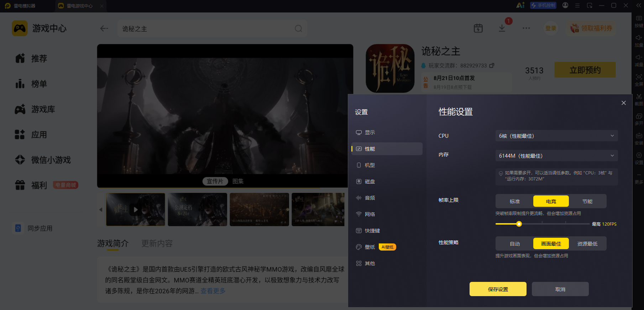
Task: Expand the 内存 memory dropdown
Action: (556, 156)
